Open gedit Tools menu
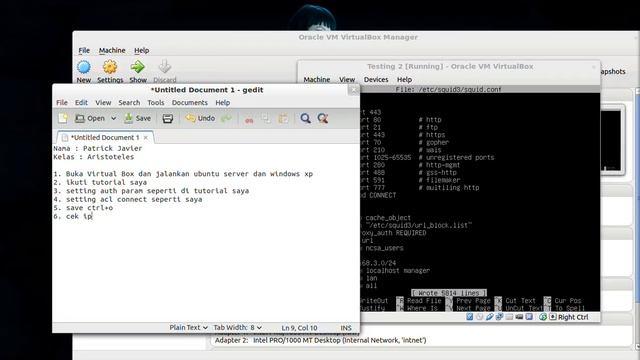640x360 pixels. tap(156, 102)
